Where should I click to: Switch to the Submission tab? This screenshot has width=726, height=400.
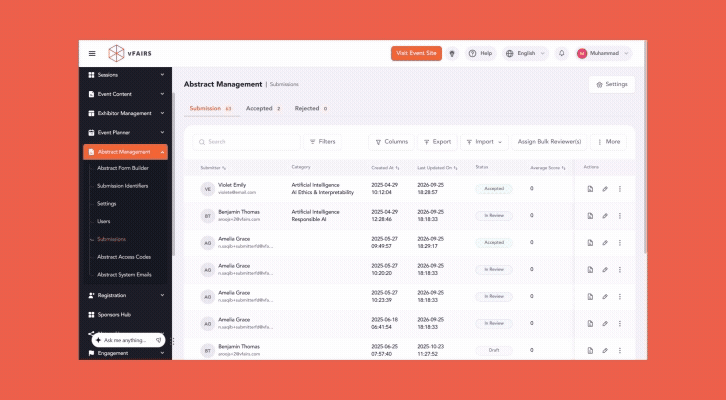(x=211, y=108)
